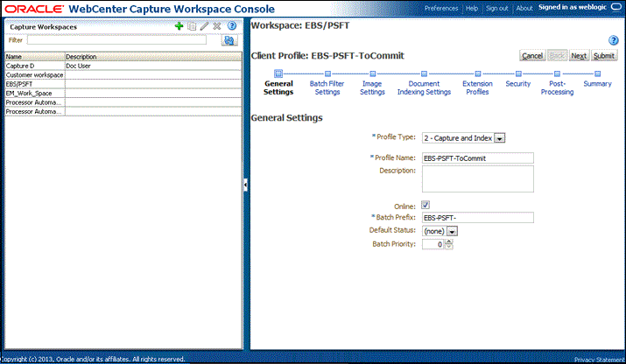Open the Profile Type dropdown
Image resolution: width=626 pixels, height=364 pixels.
[499, 138]
